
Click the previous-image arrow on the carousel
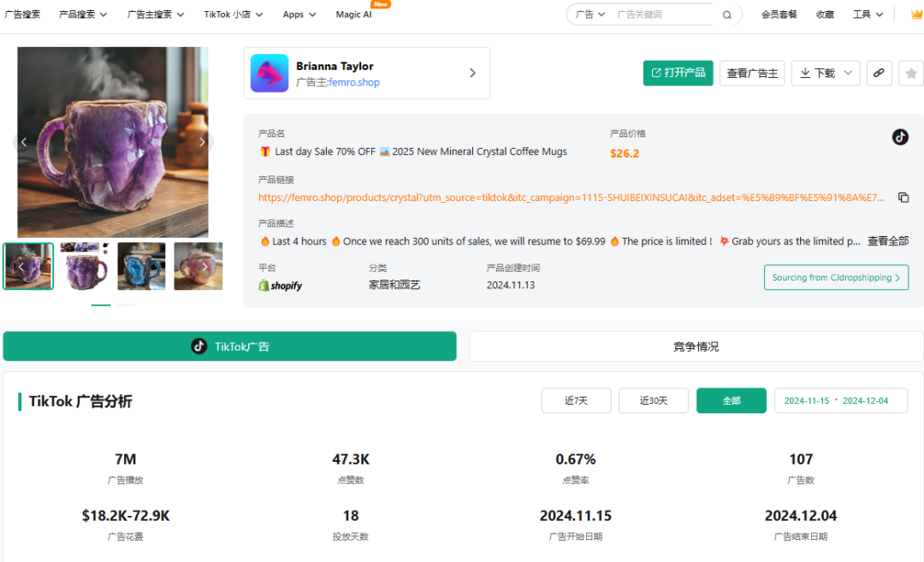24,141
